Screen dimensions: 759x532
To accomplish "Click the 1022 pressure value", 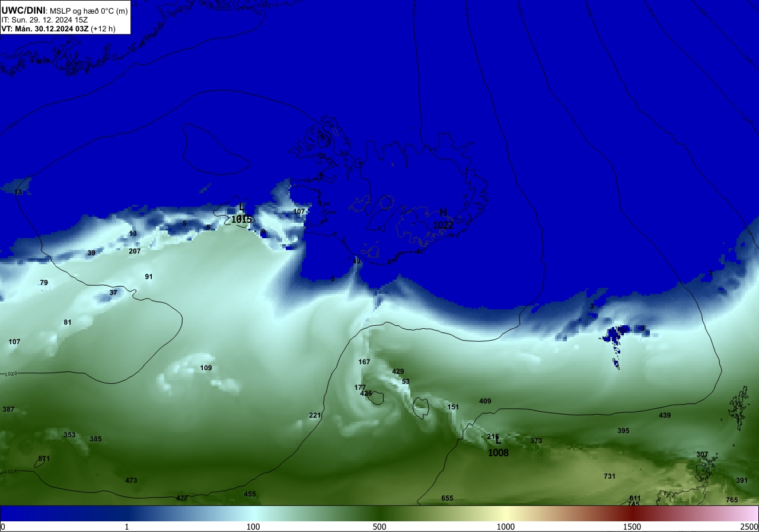I will coord(443,225).
